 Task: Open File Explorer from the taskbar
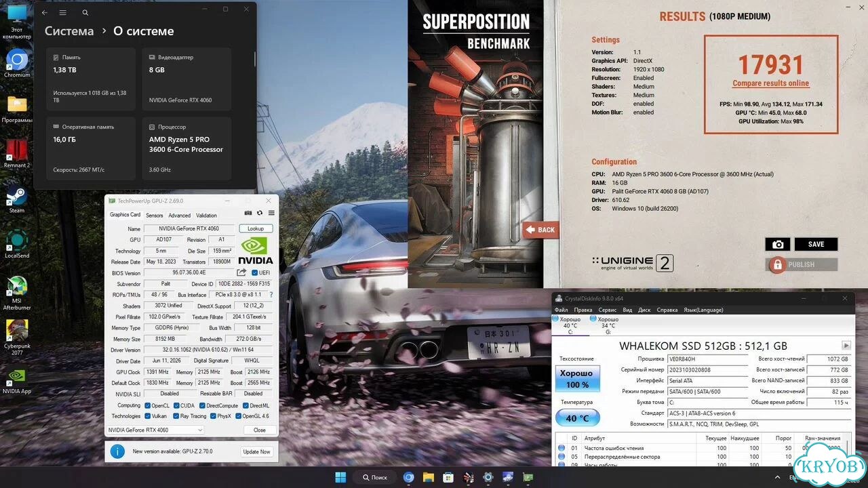(428, 477)
